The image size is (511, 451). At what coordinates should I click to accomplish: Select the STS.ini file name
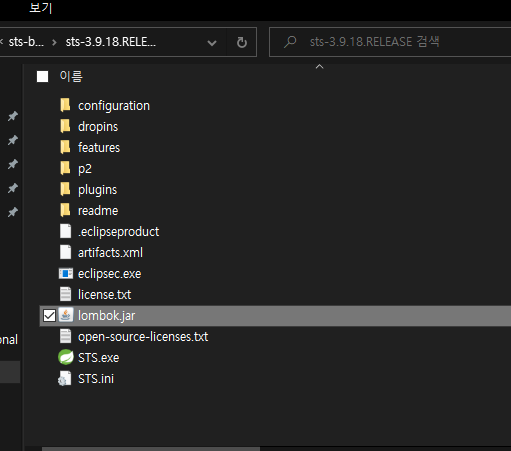[96, 379]
